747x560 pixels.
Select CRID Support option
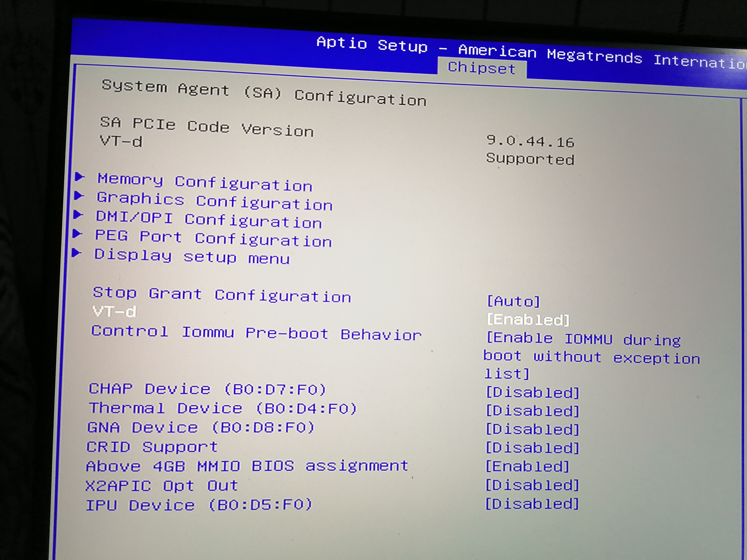152,447
